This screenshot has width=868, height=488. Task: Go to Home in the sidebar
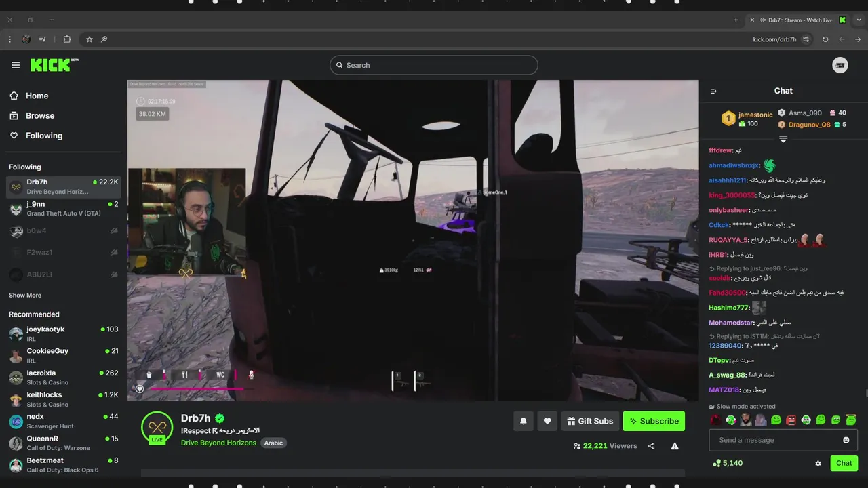point(29,96)
